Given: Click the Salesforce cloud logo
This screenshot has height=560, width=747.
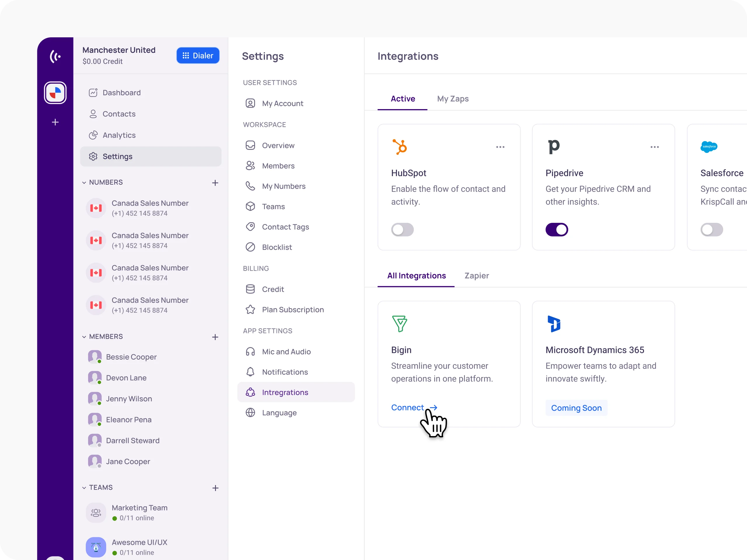Looking at the screenshot, I should [709, 147].
